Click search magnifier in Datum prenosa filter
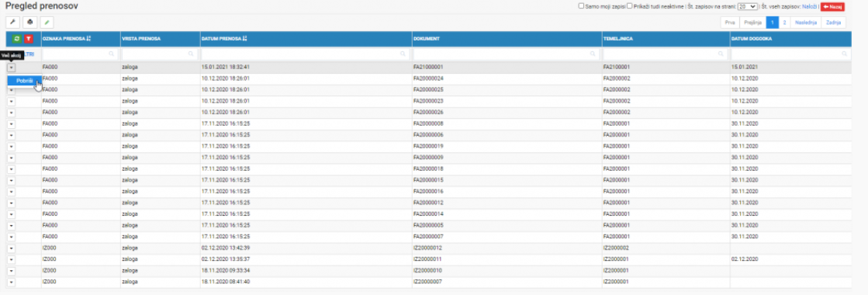This screenshot has height=295, width=868. point(403,54)
